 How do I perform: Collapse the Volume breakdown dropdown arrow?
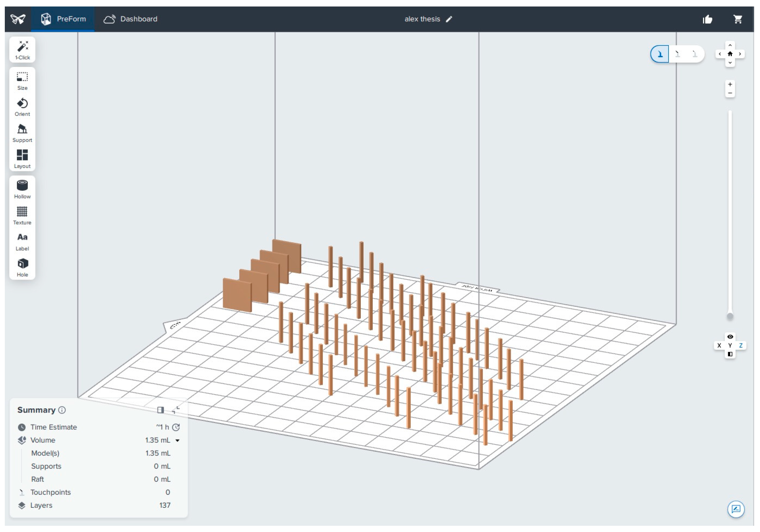tap(177, 440)
